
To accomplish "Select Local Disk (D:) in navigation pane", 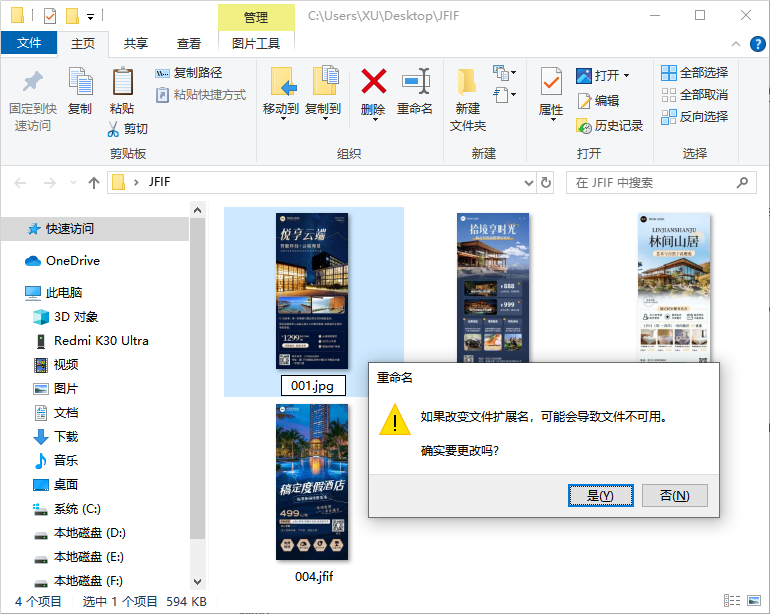I will pos(89,532).
